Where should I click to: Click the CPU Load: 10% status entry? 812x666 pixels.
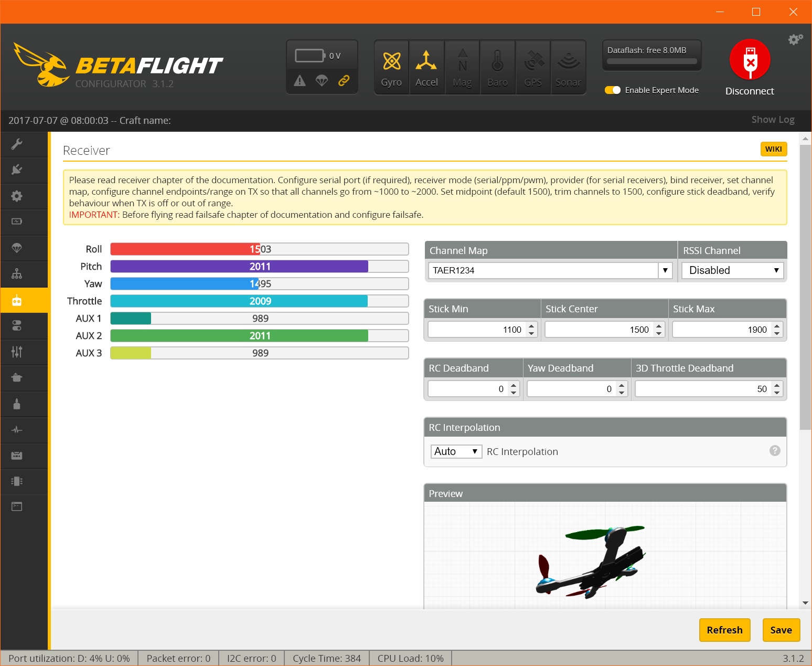(x=411, y=658)
